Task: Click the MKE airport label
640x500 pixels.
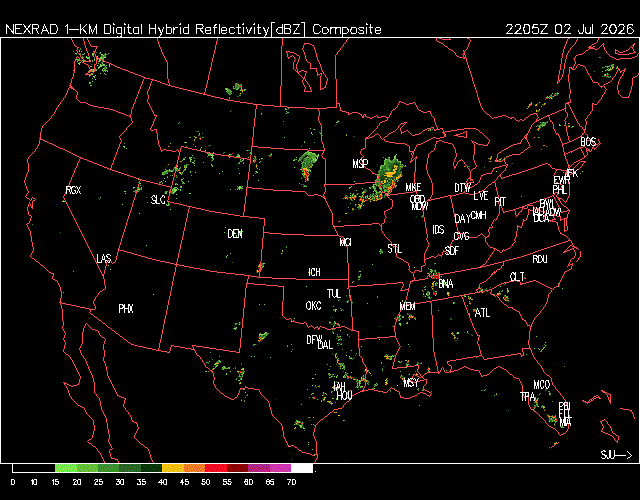Action: tap(413, 187)
